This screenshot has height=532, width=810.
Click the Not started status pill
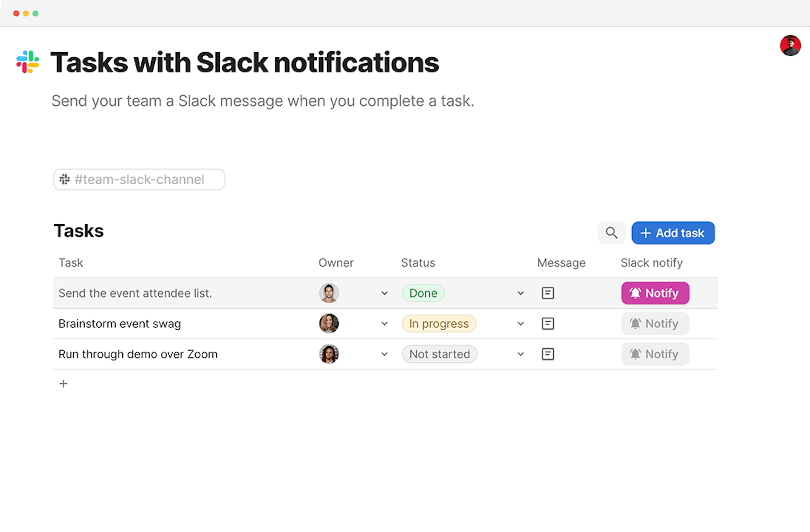tap(440, 354)
